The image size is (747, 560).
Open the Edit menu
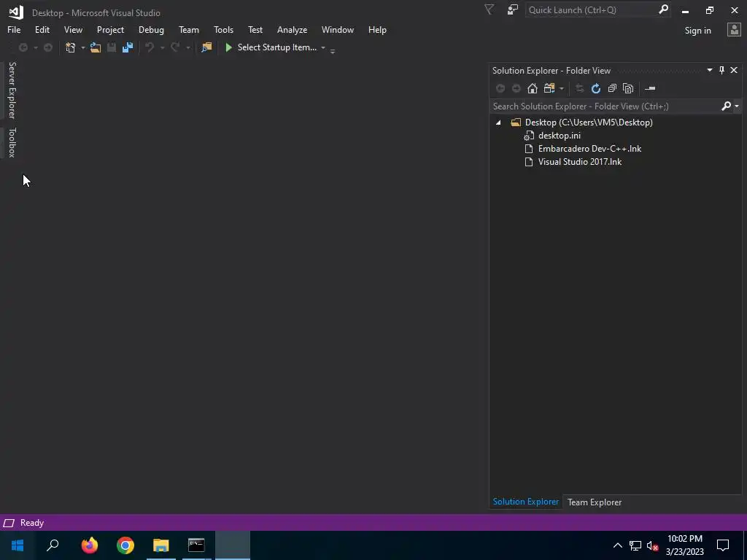coord(42,30)
